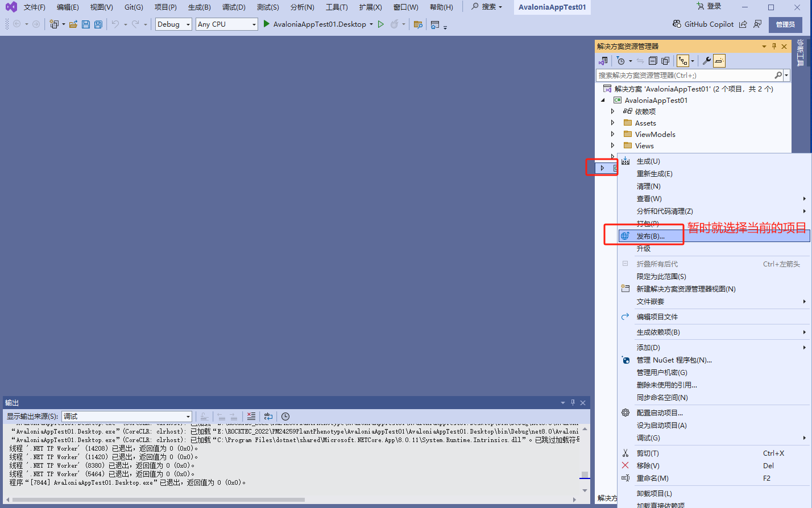The image size is (812, 508).
Task: Open the search options dropdown in Solution Explorer
Action: [787, 75]
